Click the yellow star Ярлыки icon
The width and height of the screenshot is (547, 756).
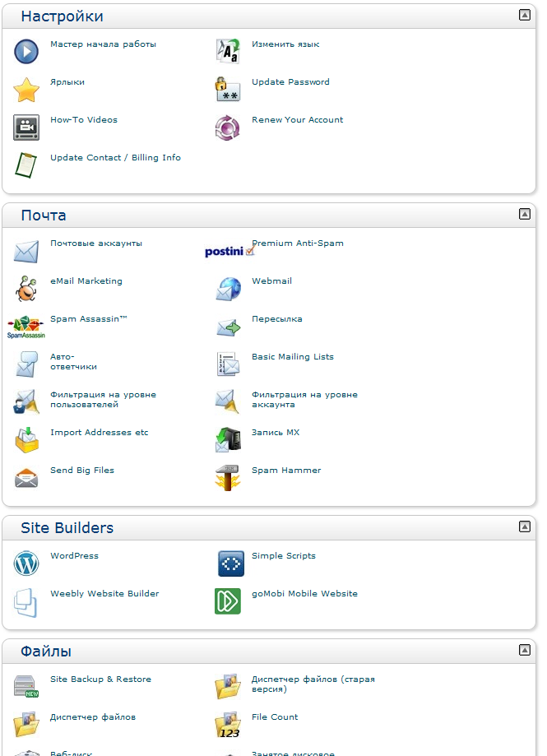click(x=26, y=90)
